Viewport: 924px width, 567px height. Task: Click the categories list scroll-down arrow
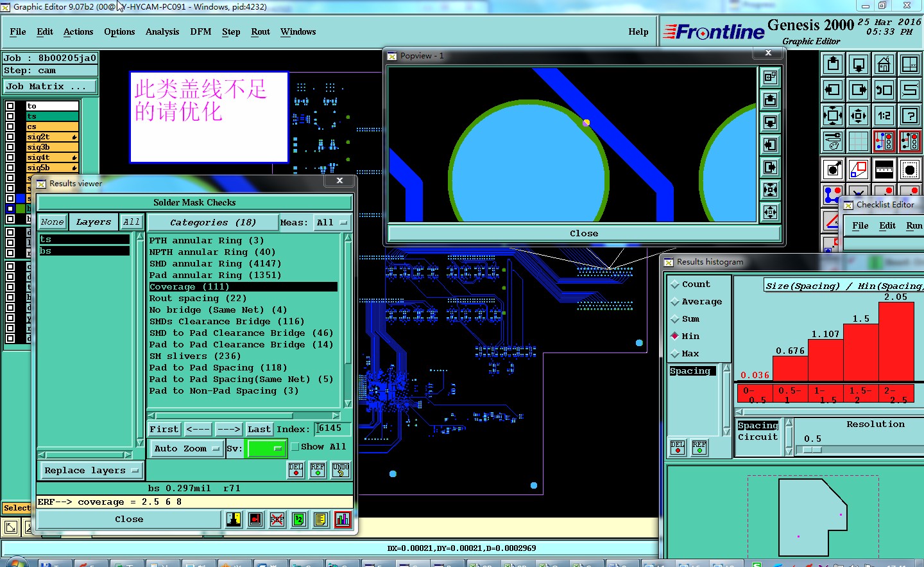tap(348, 404)
